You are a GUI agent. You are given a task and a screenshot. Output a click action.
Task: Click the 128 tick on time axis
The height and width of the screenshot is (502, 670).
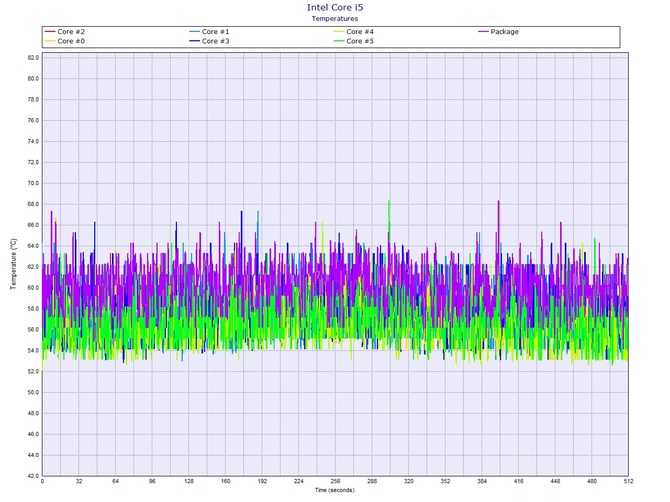click(x=189, y=481)
